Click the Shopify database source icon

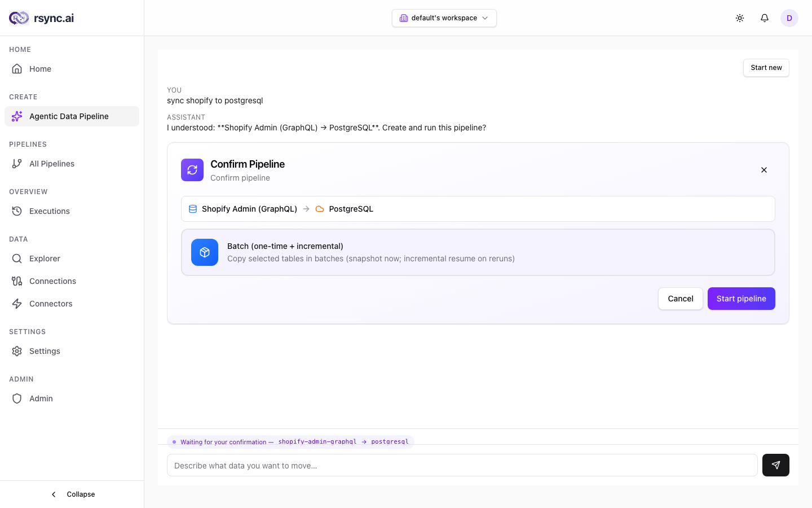pos(193,209)
